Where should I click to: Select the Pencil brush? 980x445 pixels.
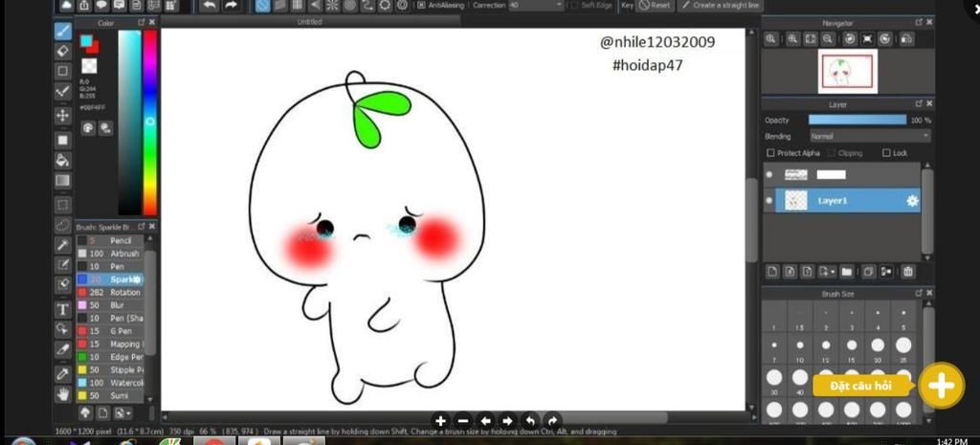click(110, 240)
